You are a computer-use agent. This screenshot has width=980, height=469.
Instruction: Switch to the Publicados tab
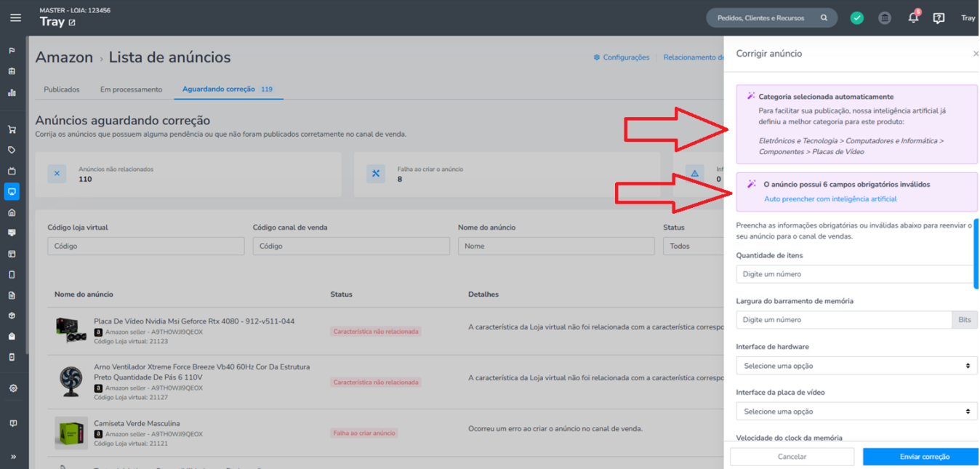(x=62, y=89)
